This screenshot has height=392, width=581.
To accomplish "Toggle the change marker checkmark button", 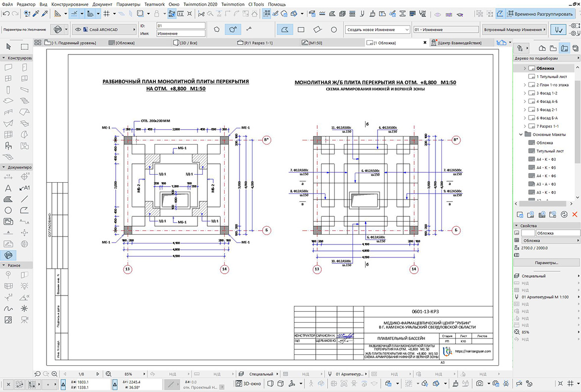I will [558, 29].
